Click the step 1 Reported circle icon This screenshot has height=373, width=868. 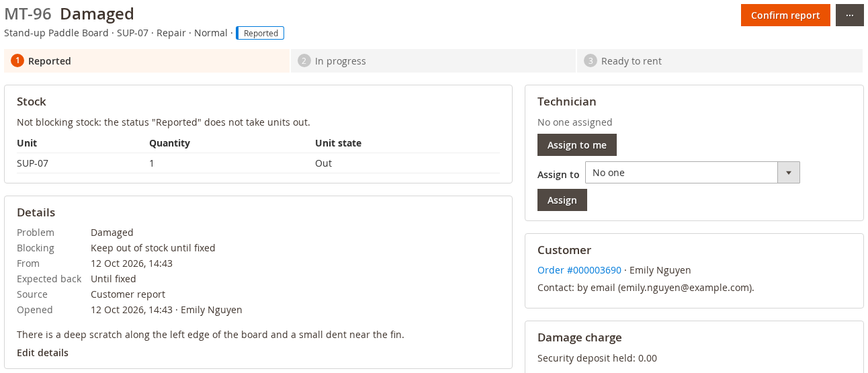pyautogui.click(x=17, y=60)
